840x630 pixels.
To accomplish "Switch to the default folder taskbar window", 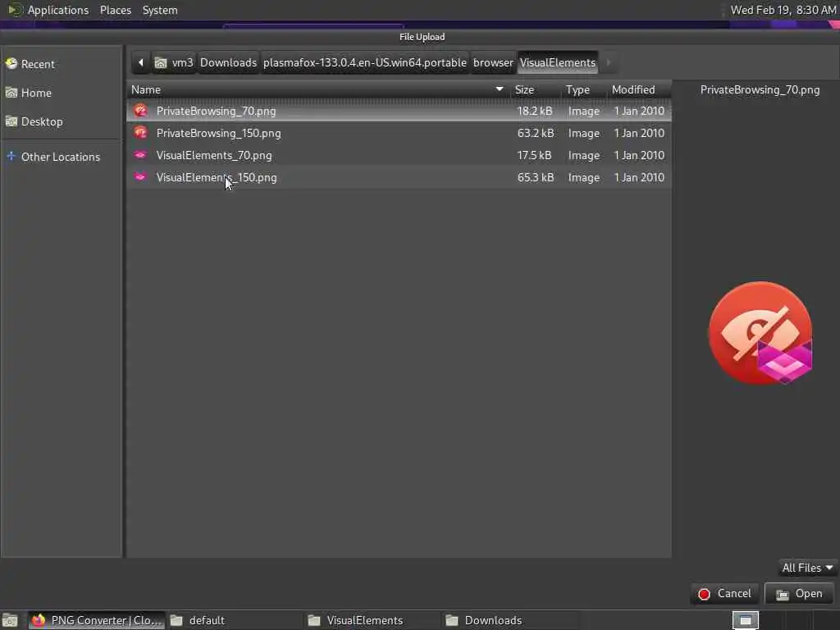I will (235, 620).
